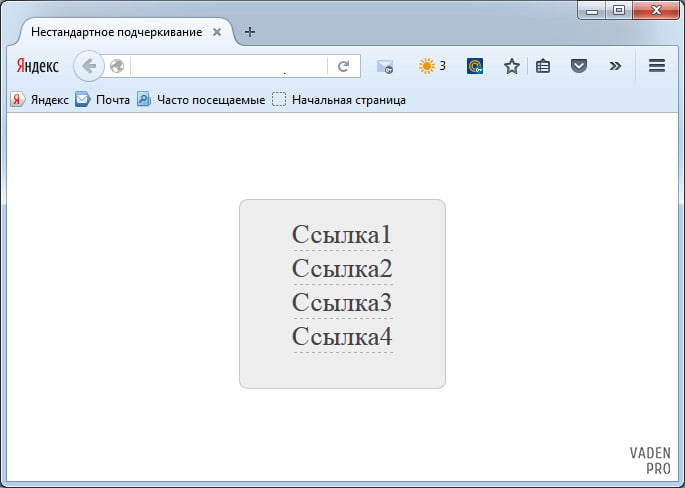Screen dimensions: 685x488
Task: Open the hamburger main menu
Action: (657, 66)
